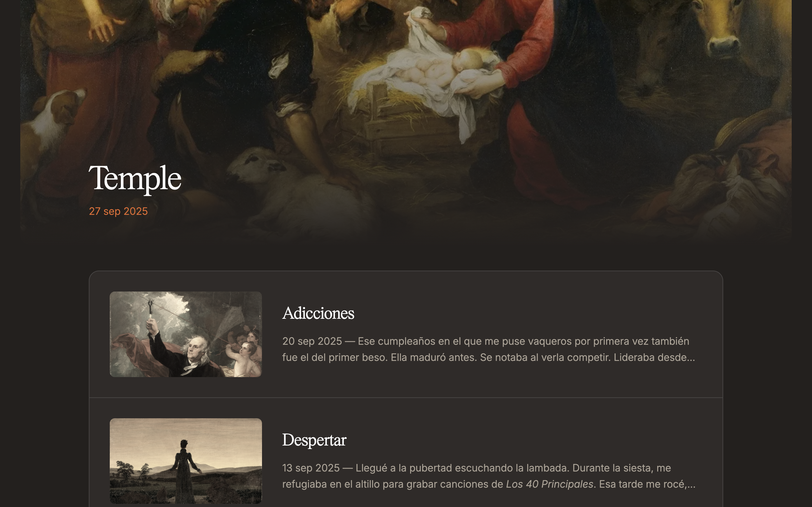The width and height of the screenshot is (812, 507).
Task: Select the Despertar thumbnail of woman at sunrise
Action: click(186, 461)
